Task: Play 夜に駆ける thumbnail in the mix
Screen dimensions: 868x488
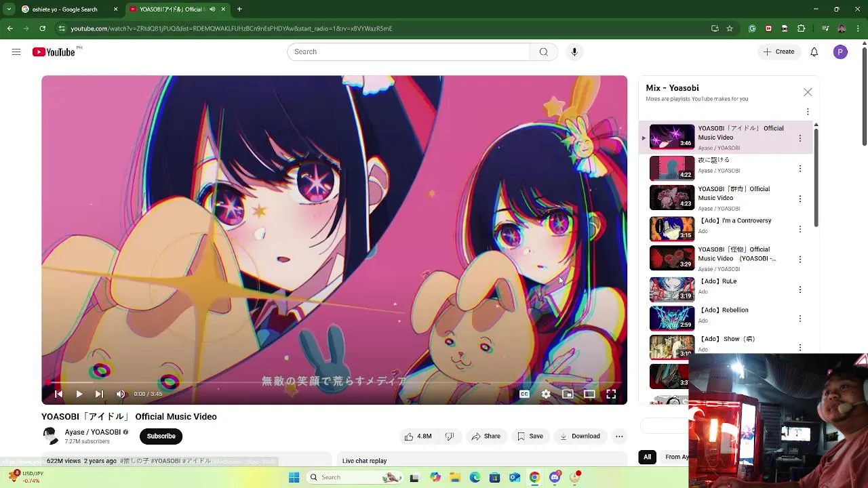Action: point(672,168)
